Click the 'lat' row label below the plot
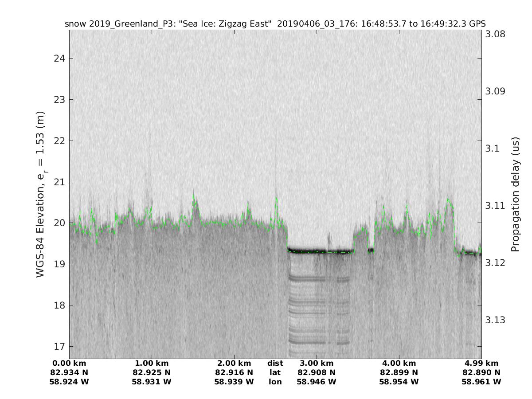 [275, 373]
